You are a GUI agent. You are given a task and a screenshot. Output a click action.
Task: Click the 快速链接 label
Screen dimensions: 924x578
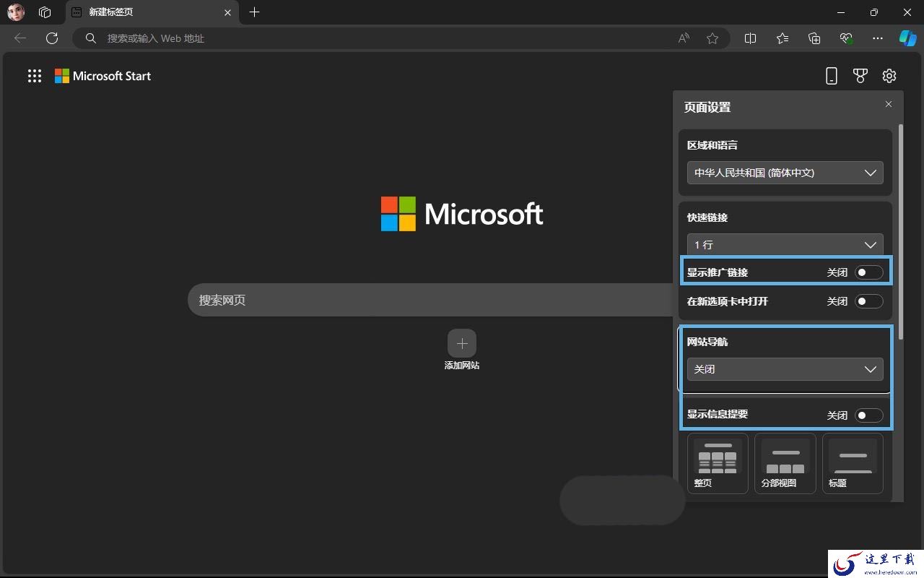(x=707, y=217)
